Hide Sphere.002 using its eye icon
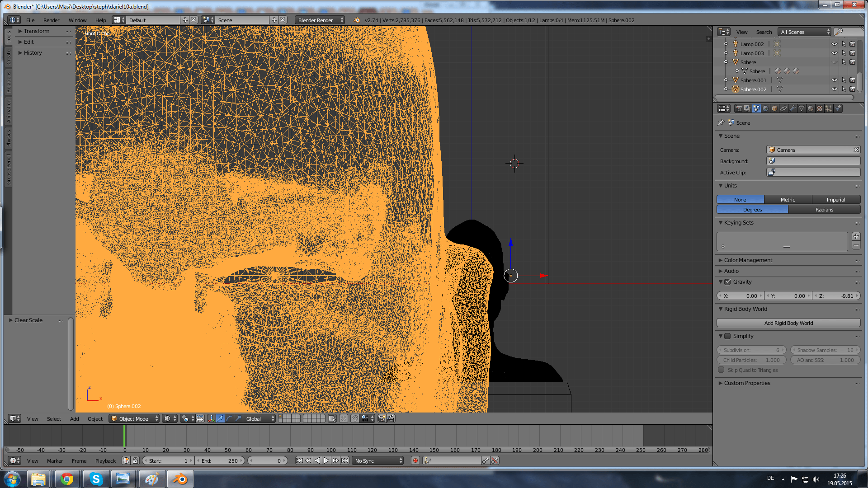Screen dimensions: 868x488 [x=835, y=89]
